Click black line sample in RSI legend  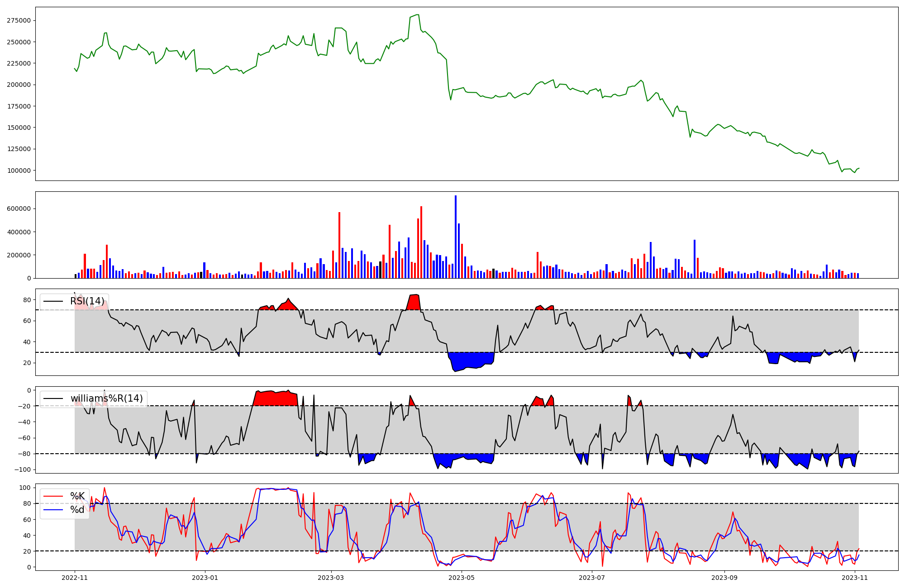coord(53,301)
